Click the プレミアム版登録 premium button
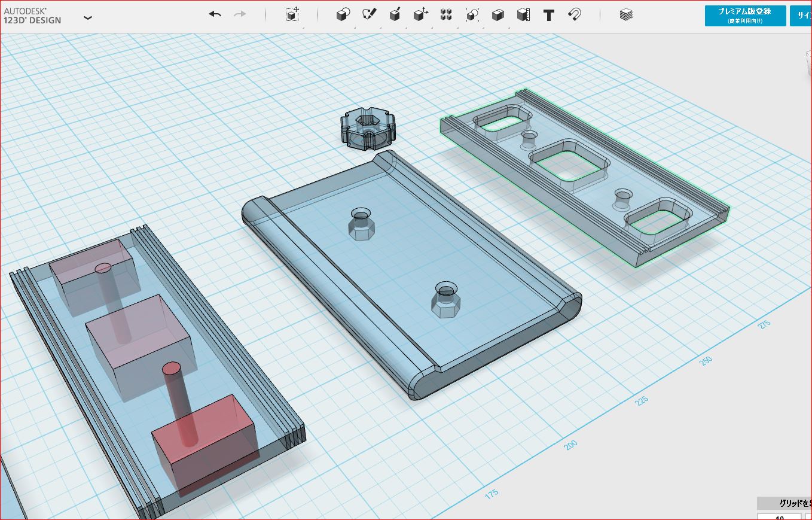Image resolution: width=812 pixels, height=520 pixels. pos(745,16)
